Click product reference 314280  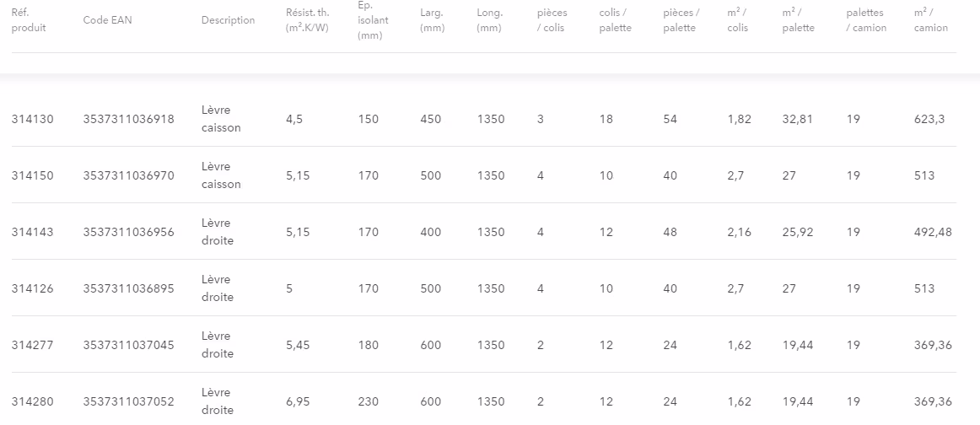(x=33, y=401)
